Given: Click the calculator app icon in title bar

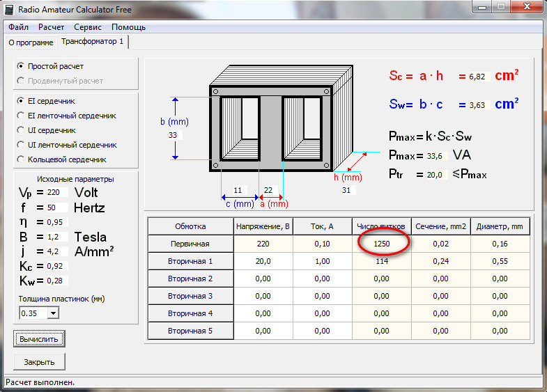Looking at the screenshot, I should click(10, 9).
